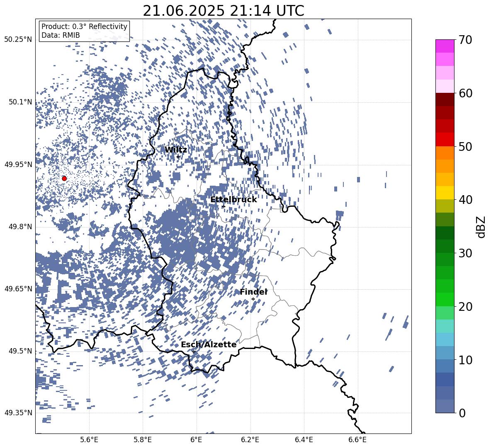The height and width of the screenshot is (448, 491).
Task: Click the 20 value on colorbar
Action: (x=465, y=306)
